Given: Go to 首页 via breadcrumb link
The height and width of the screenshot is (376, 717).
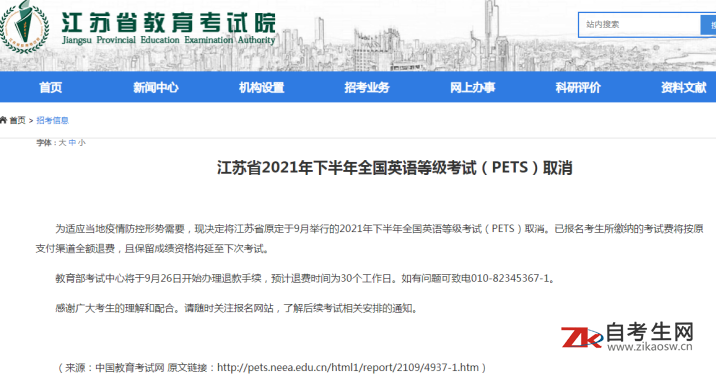Looking at the screenshot, I should 17,120.
